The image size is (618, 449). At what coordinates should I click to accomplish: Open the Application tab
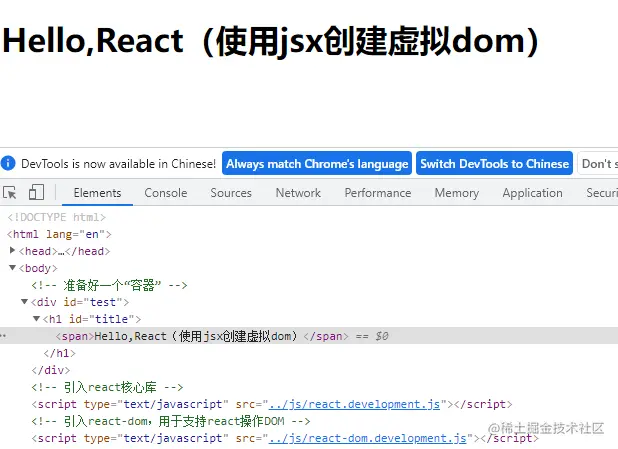[532, 193]
